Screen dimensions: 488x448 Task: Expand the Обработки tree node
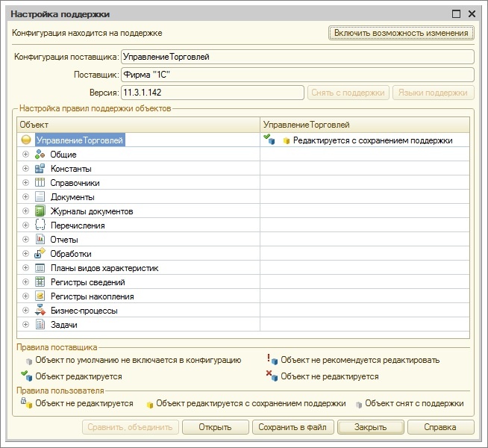click(x=26, y=253)
